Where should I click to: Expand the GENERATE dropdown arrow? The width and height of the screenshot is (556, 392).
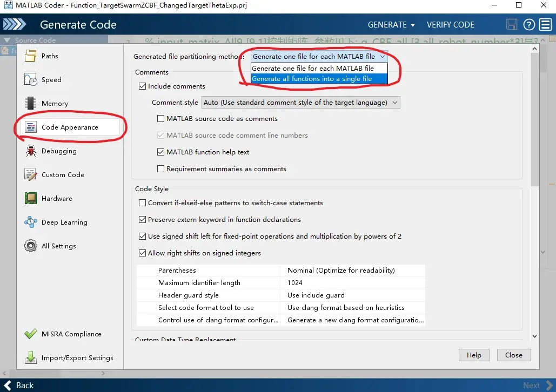pos(413,25)
